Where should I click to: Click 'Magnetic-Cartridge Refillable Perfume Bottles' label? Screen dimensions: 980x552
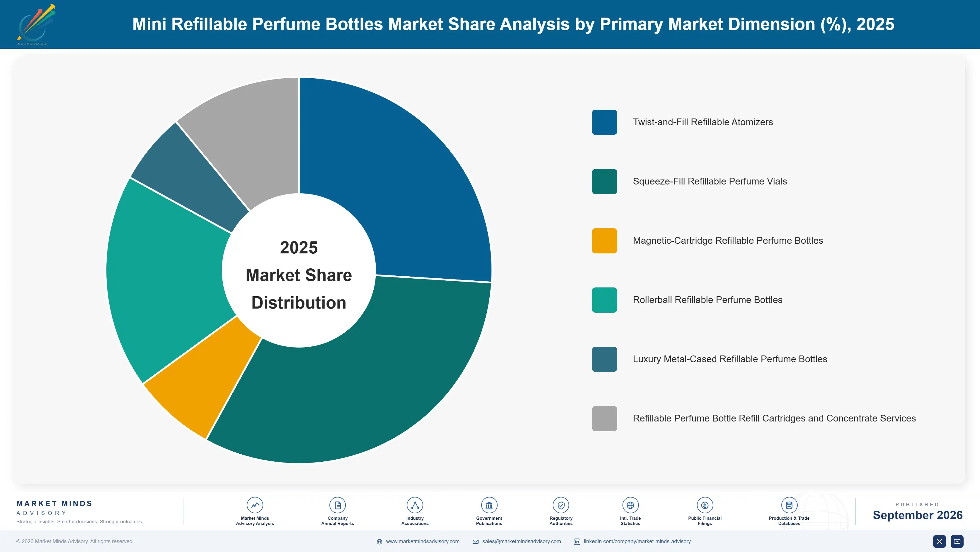(x=728, y=241)
